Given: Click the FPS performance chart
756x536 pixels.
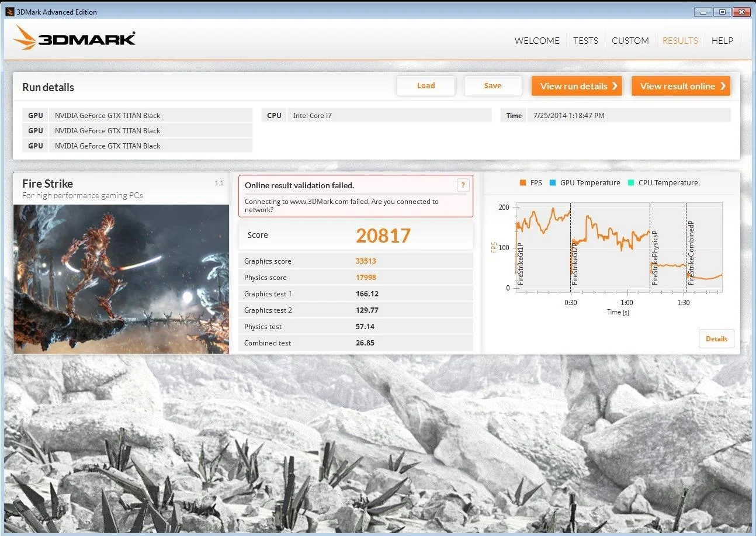Looking at the screenshot, I should click(x=619, y=247).
